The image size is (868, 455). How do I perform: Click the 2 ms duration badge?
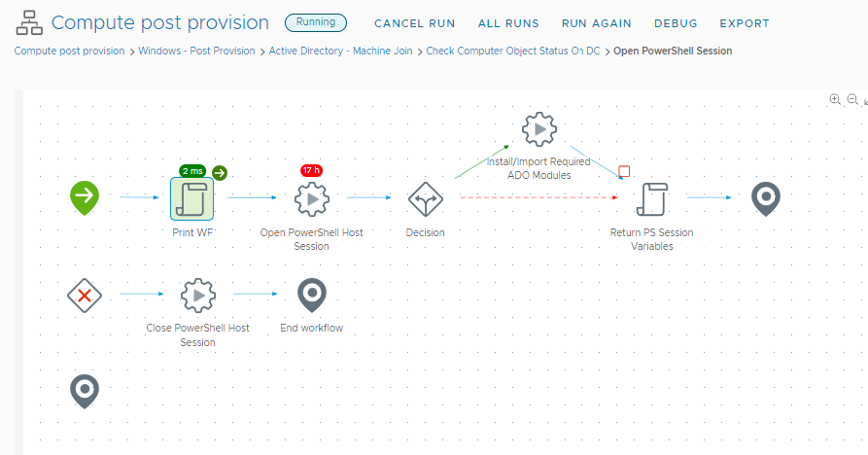point(192,171)
